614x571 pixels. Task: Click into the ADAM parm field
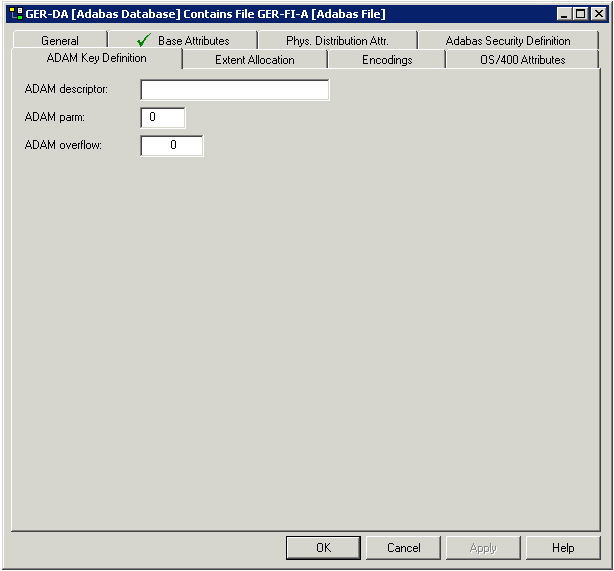coord(162,118)
